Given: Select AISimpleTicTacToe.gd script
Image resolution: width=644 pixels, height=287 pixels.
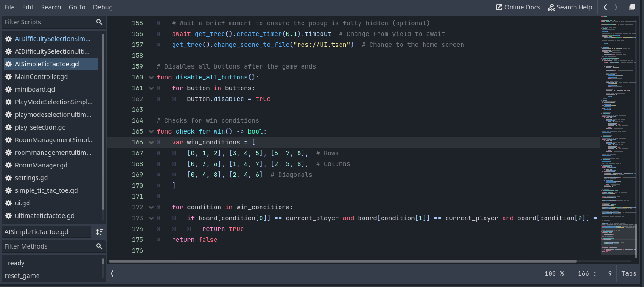Looking at the screenshot, I should (51, 64).
